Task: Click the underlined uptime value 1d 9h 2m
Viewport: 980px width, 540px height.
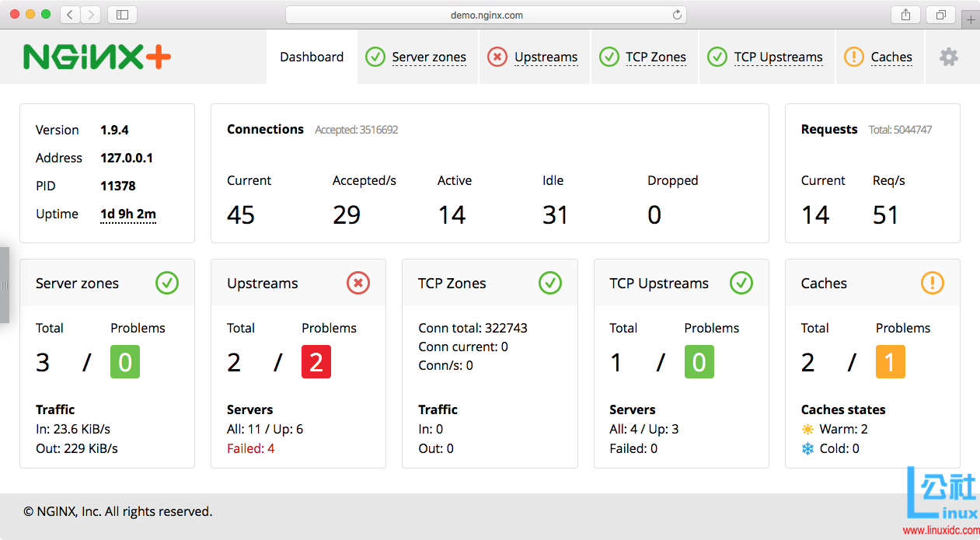Action: tap(127, 214)
